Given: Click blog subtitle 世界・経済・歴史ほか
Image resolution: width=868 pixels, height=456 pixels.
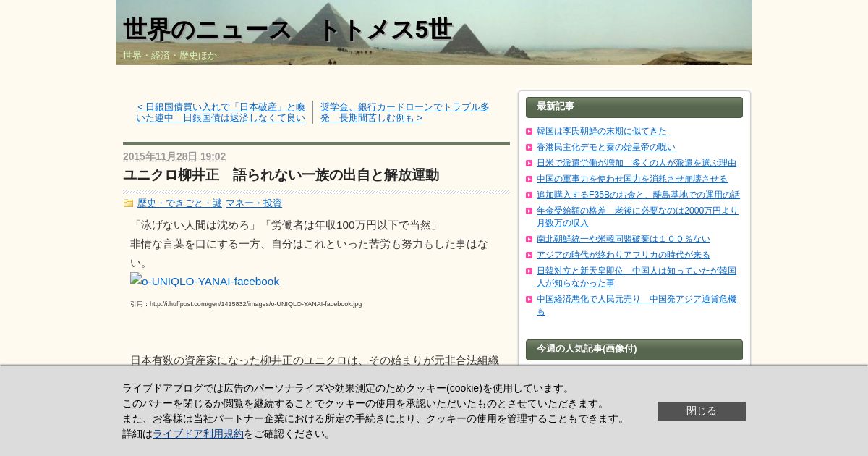Looking at the screenshot, I should click(x=170, y=56).
